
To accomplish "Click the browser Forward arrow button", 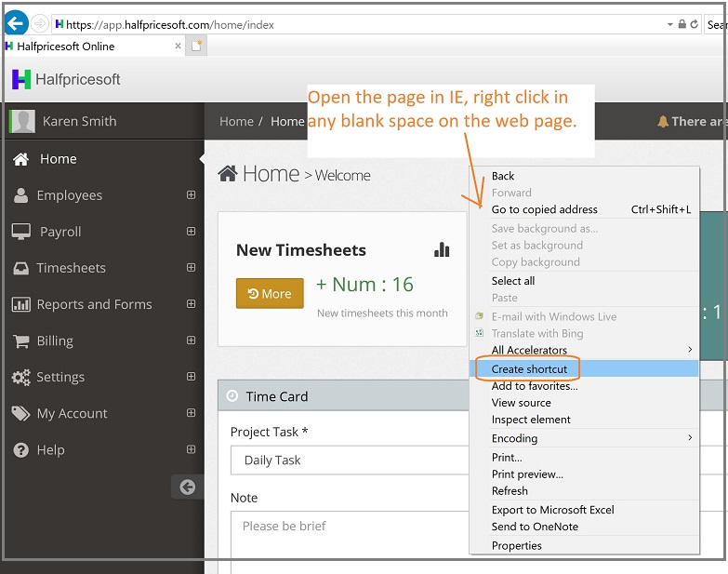I will click(40, 23).
